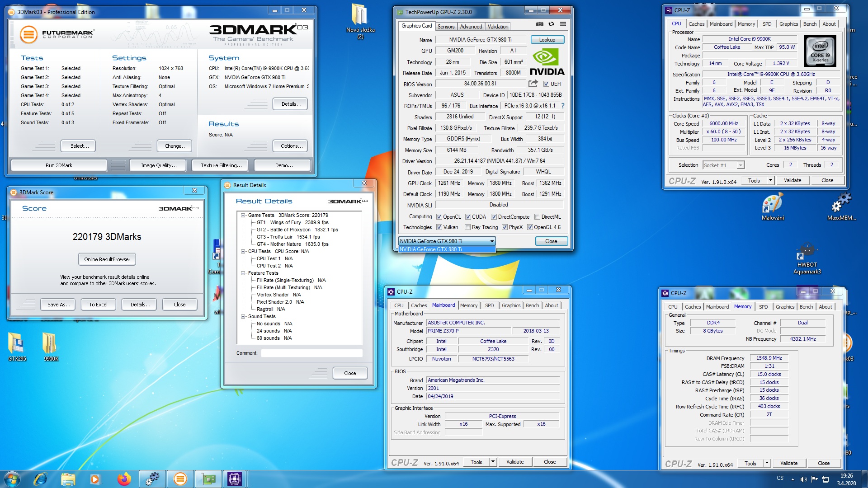
Task: Launch Internet Explorer from the taskbar
Action: pyautogui.click(x=41, y=479)
